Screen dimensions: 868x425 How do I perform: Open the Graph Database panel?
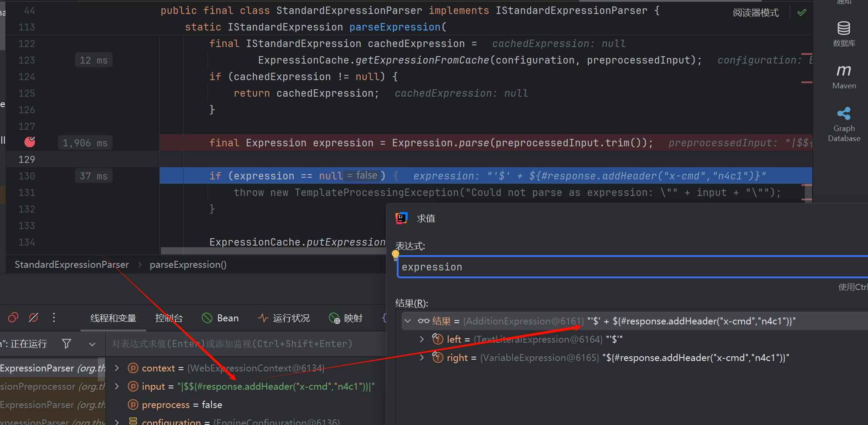pos(844,124)
